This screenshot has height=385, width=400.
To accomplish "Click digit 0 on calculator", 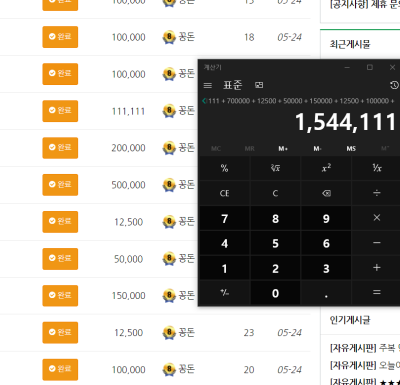I will [275, 293].
